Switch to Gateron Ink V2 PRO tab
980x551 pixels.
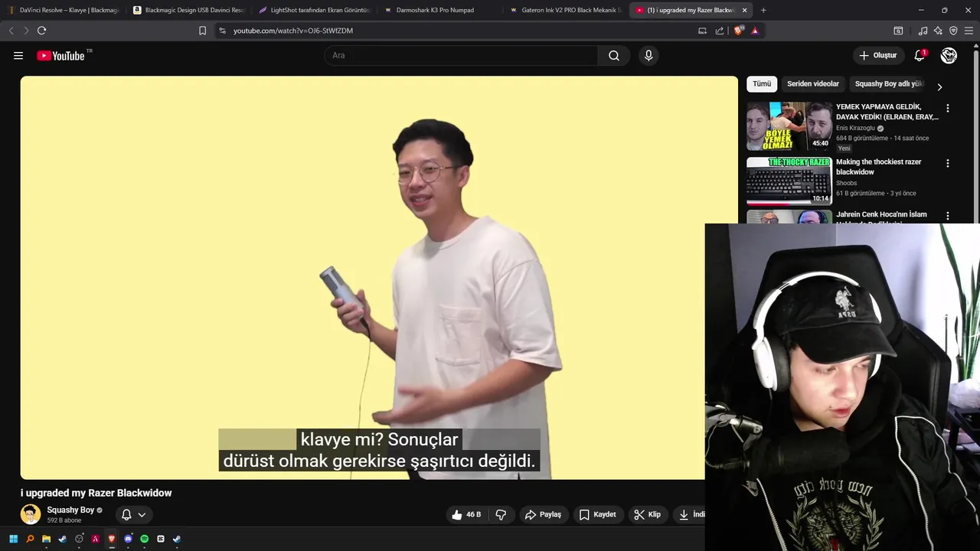coord(565,10)
